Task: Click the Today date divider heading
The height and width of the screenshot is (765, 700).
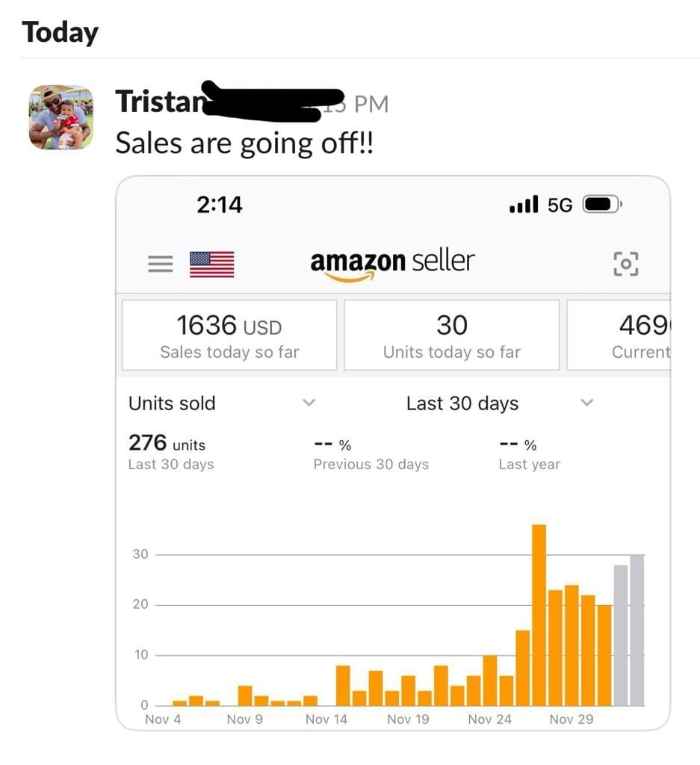Action: [61, 33]
